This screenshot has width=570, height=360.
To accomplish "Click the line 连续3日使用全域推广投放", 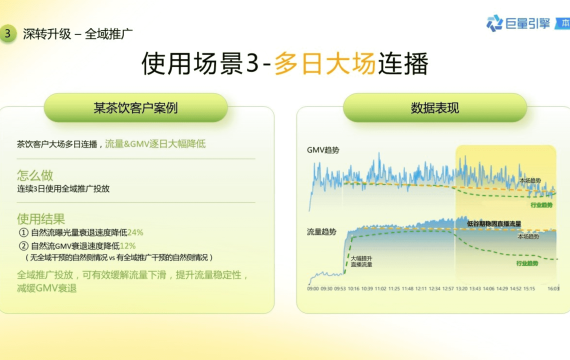I will (63, 188).
